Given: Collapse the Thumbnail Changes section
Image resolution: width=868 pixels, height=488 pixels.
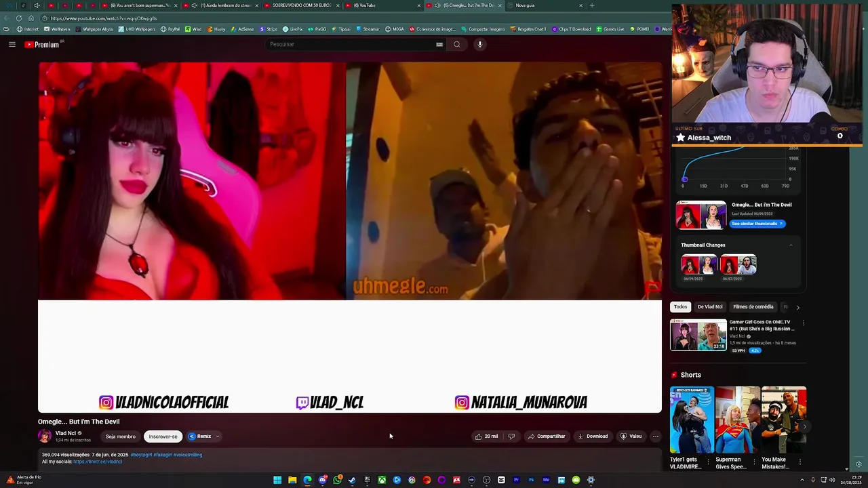Looking at the screenshot, I should [x=791, y=245].
